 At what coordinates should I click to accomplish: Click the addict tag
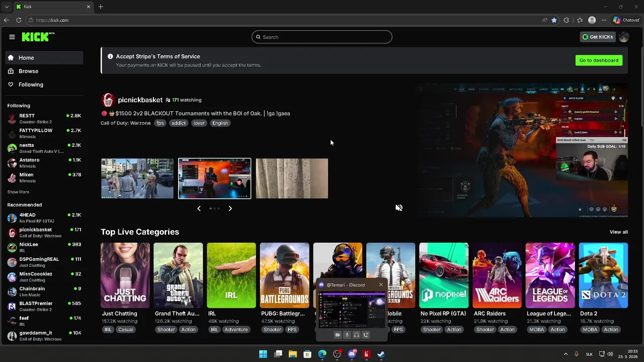179,123
